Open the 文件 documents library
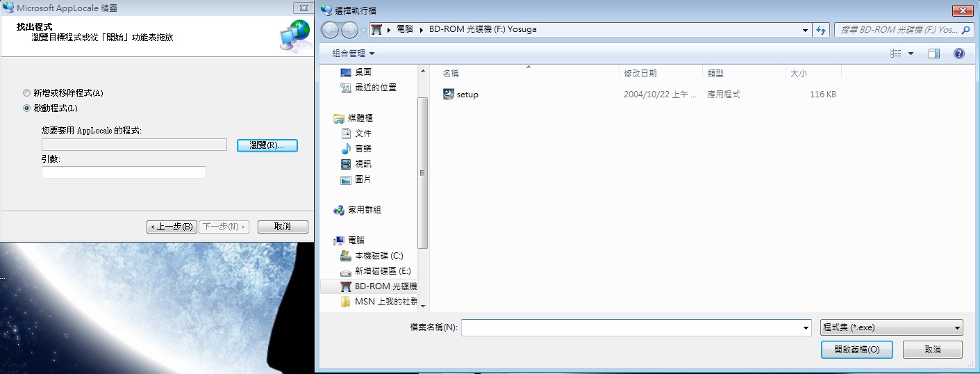This screenshot has height=374, width=980. click(356, 133)
